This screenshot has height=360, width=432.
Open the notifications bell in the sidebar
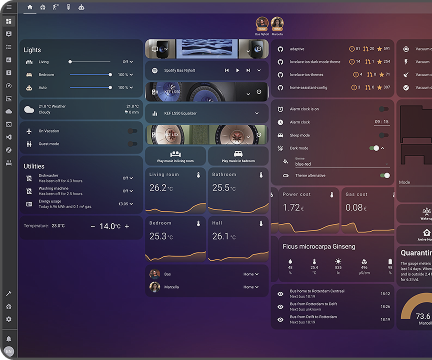point(9,339)
